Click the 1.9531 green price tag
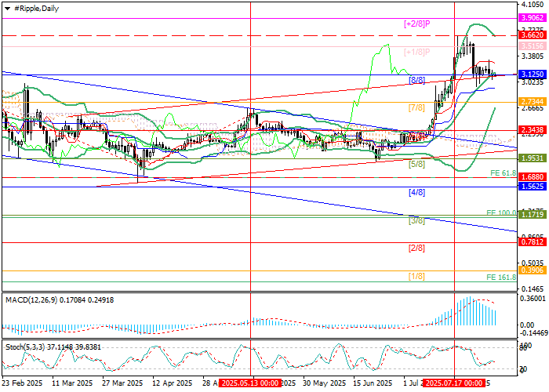Image resolution: width=549 pixels, height=392 pixels. pyautogui.click(x=533, y=158)
